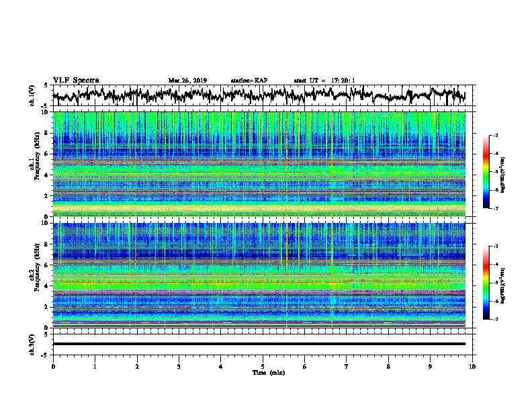Click the ch.1 voltage waveform trace
The height and width of the screenshot is (411, 532).
coord(259,95)
